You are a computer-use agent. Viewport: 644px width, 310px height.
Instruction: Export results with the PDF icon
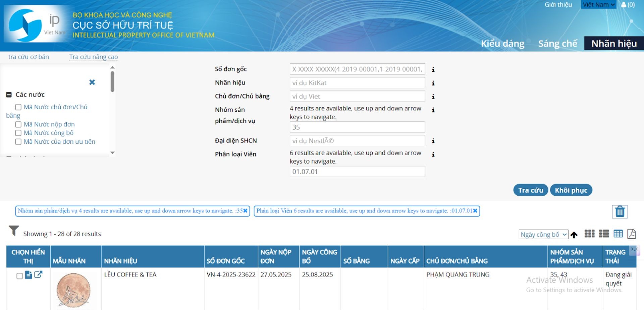point(631,234)
